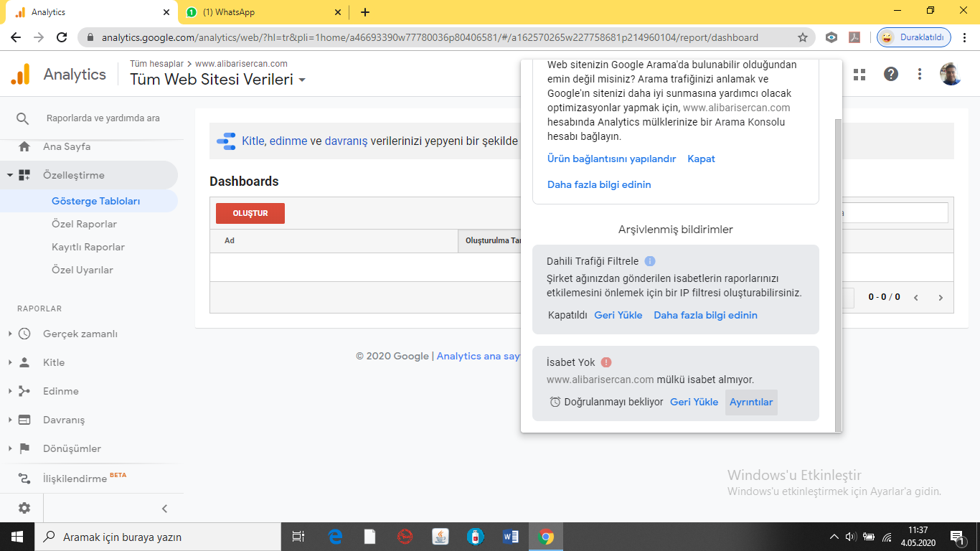
Task: Click the hexagon extension icon in Chrome toolbar
Action: coord(831,37)
